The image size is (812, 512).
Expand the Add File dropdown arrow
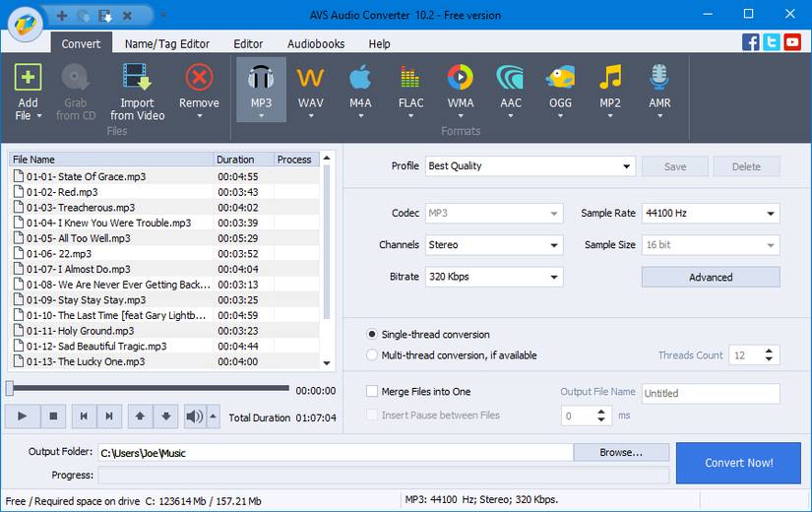pyautogui.click(x=38, y=116)
